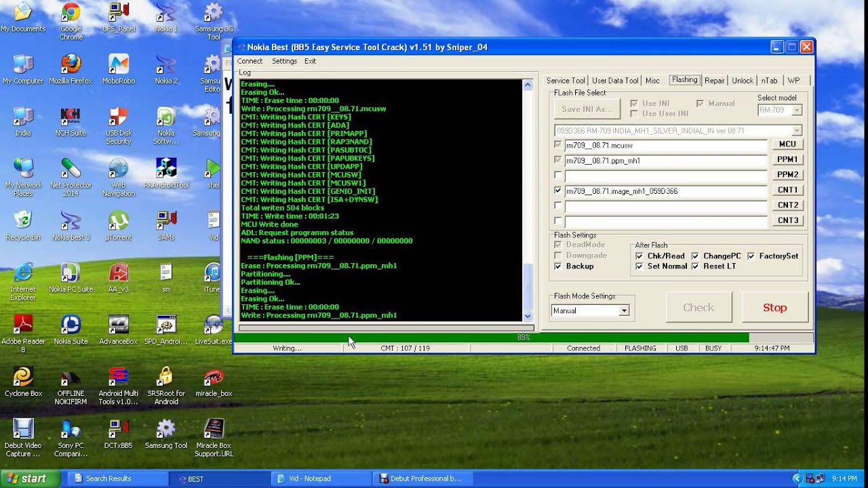
Task: Click the CNT1 image_mh1_059D366 file field
Action: coord(665,191)
